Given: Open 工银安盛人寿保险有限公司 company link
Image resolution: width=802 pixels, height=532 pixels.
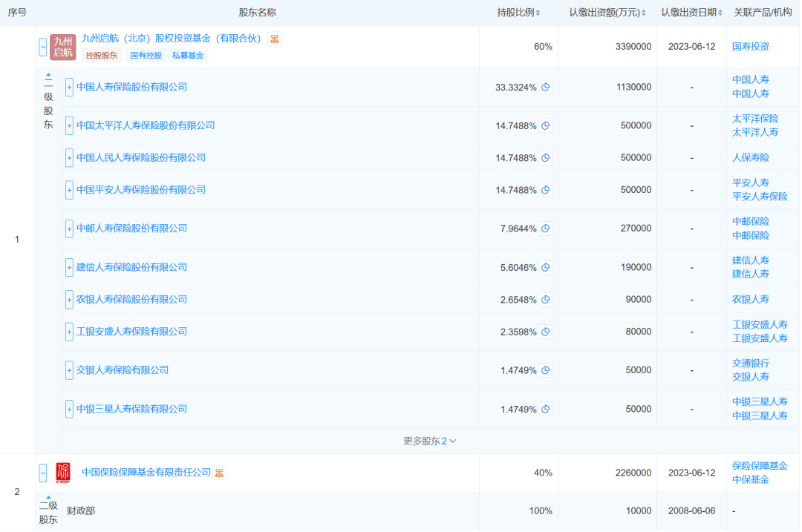Looking at the screenshot, I should (131, 332).
